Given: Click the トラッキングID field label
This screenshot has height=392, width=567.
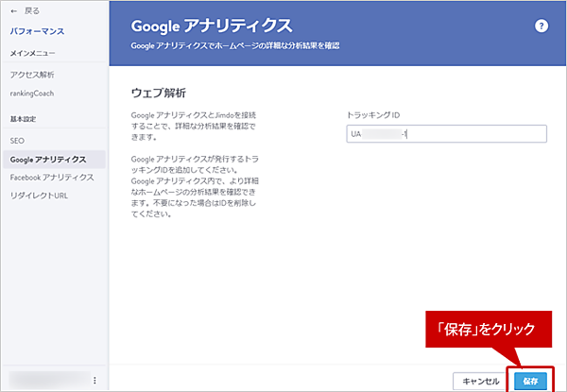Looking at the screenshot, I should pyautogui.click(x=373, y=114).
